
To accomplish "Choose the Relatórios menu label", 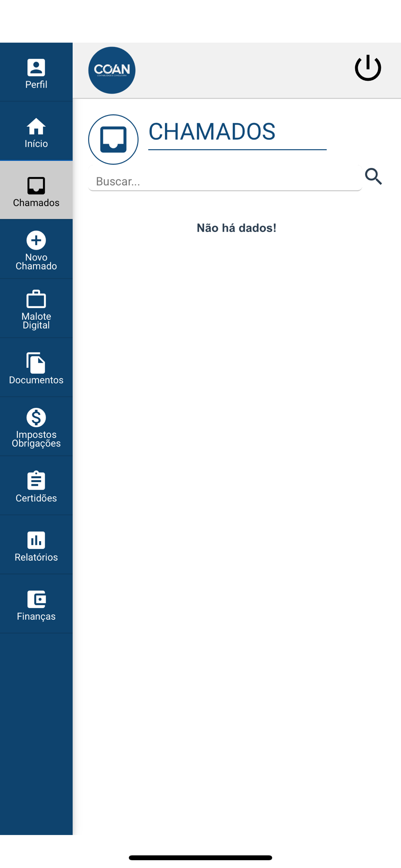I will tap(36, 557).
